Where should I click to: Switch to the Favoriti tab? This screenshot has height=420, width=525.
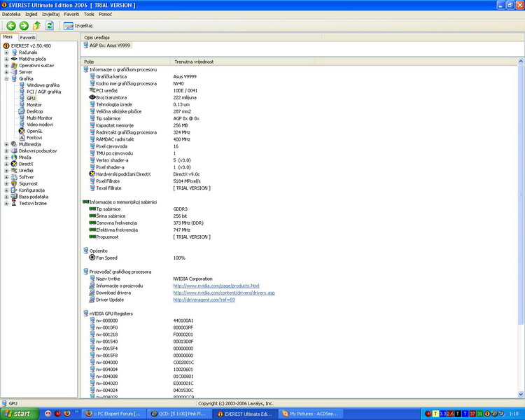[27, 37]
